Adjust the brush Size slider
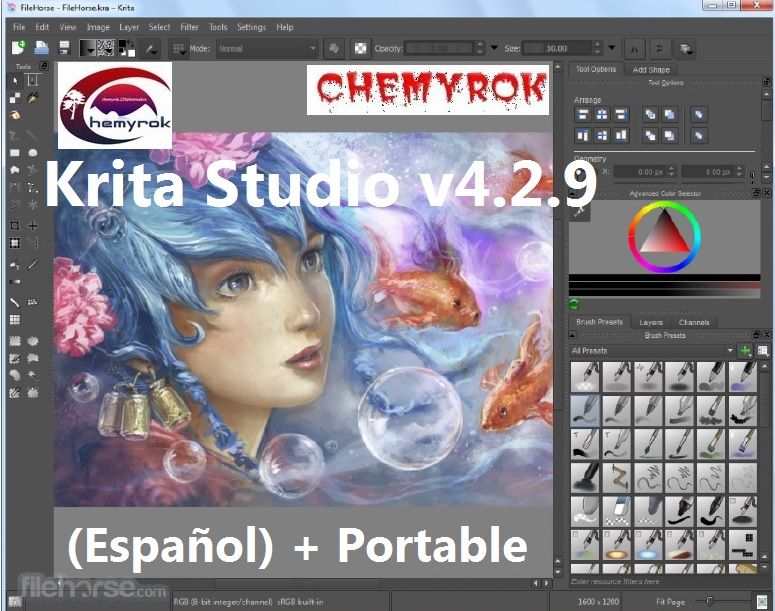This screenshot has height=611, width=775. 558,48
